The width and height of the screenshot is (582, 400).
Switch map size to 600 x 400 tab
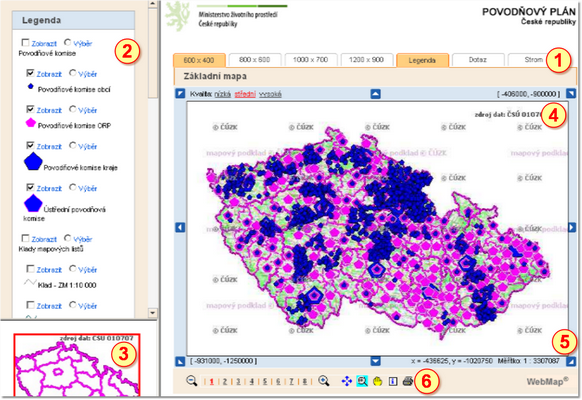coord(199,60)
